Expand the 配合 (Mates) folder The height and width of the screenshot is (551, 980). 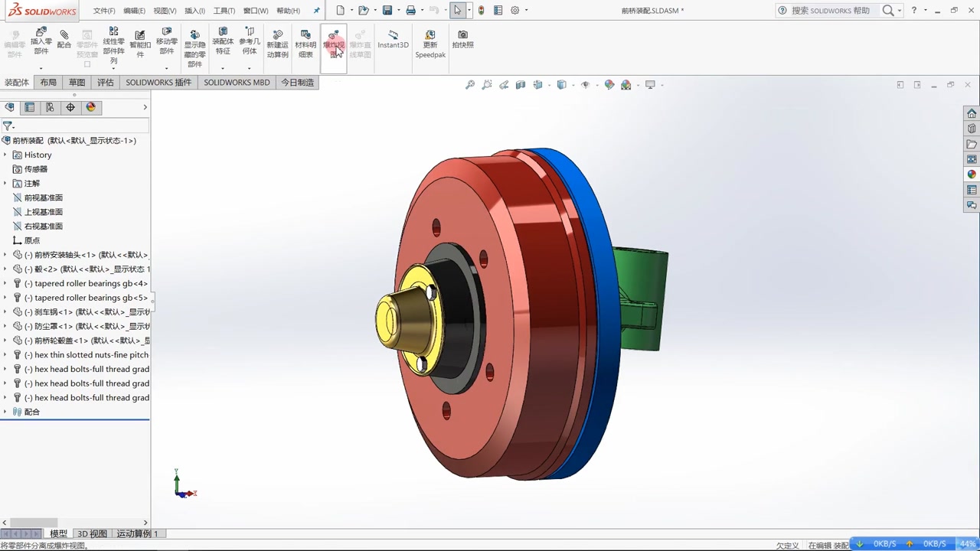[x=5, y=412]
